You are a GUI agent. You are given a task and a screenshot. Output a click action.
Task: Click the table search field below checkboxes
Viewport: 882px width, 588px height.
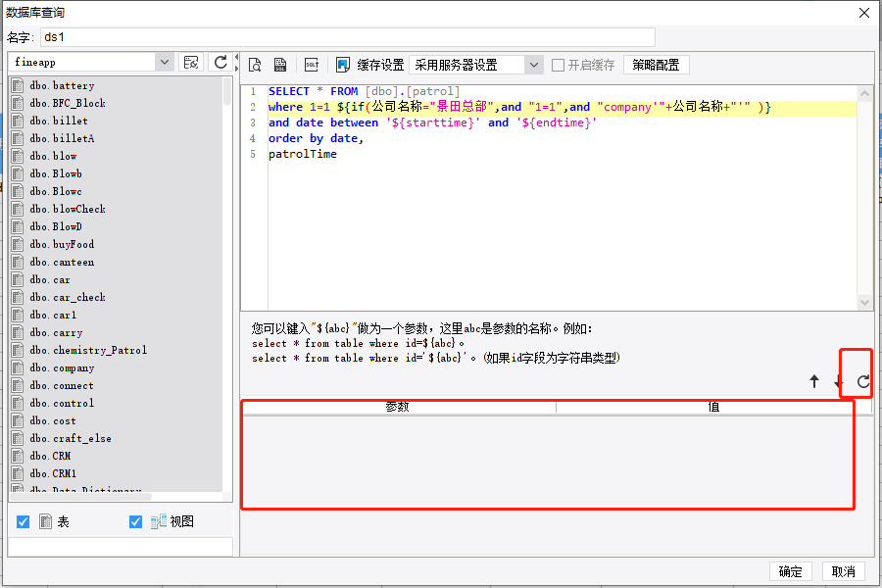coord(121,547)
